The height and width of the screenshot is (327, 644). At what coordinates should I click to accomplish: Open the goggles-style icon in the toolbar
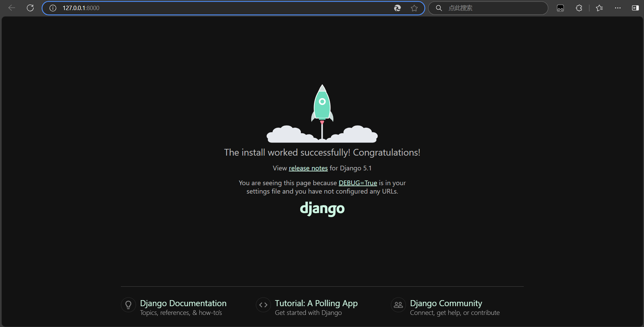coord(560,8)
